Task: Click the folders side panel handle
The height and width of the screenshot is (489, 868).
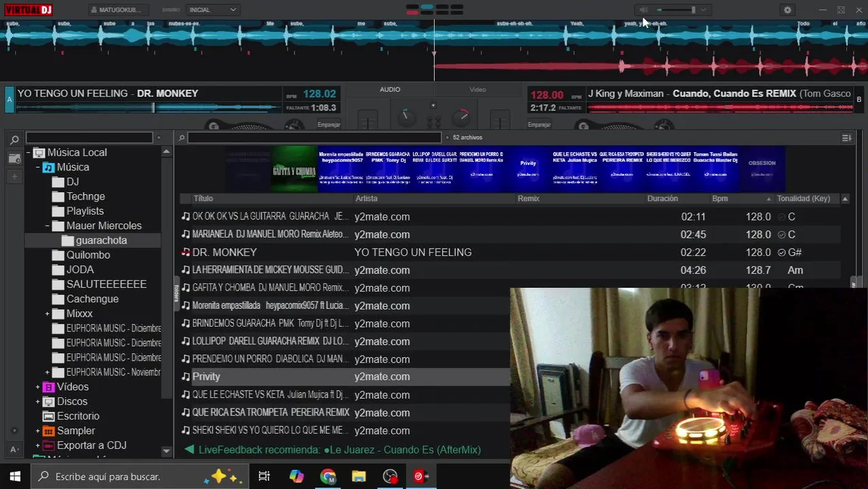Action: click(176, 293)
